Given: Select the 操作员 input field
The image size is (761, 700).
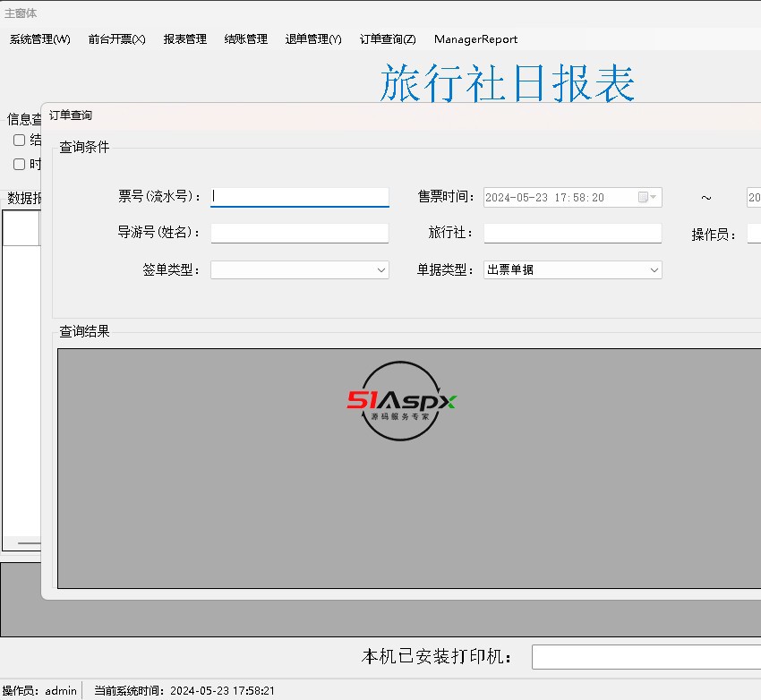Looking at the screenshot, I should click(x=753, y=234).
